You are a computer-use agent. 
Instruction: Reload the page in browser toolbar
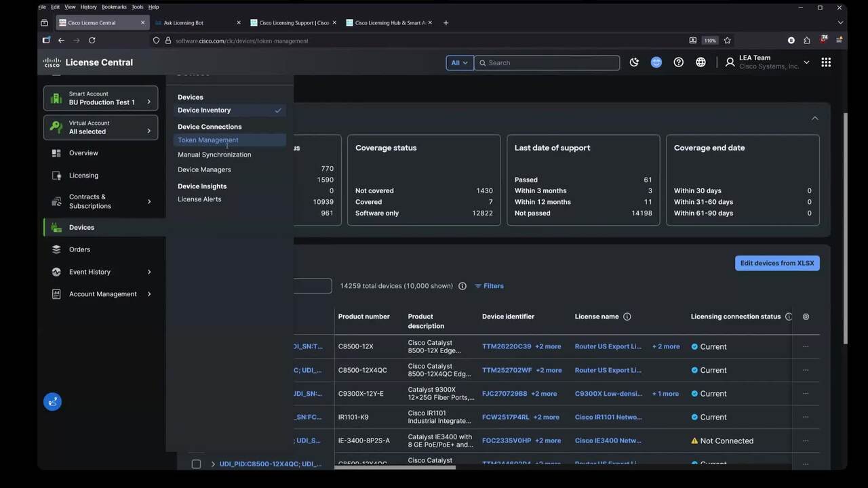point(92,41)
